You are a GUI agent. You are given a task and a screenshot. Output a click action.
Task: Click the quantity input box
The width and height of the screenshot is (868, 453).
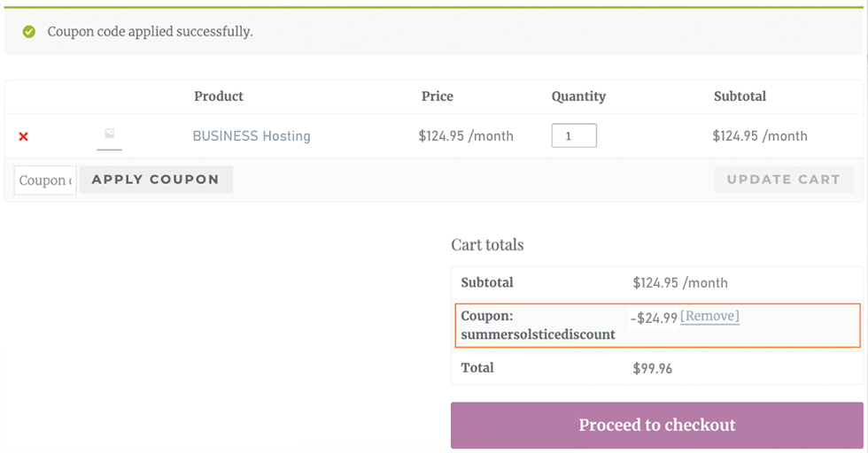(x=574, y=135)
